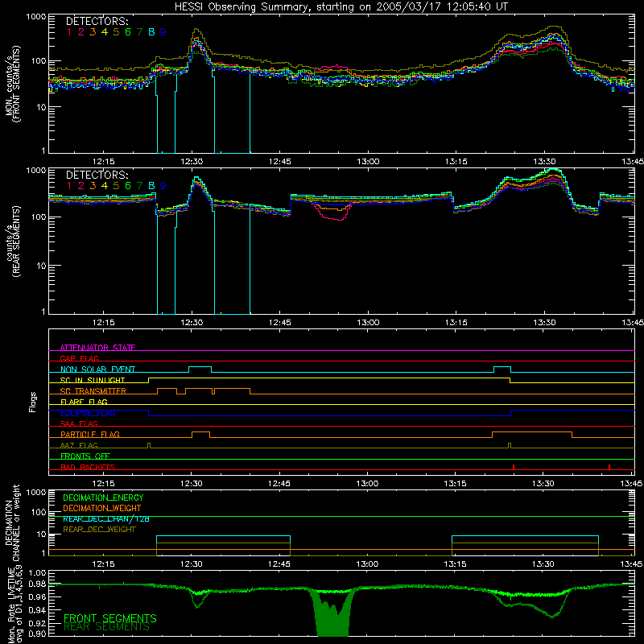This screenshot has width=644, height=644.
Task: Click 13:00 tick label under front segments plot
Action: [368, 162]
